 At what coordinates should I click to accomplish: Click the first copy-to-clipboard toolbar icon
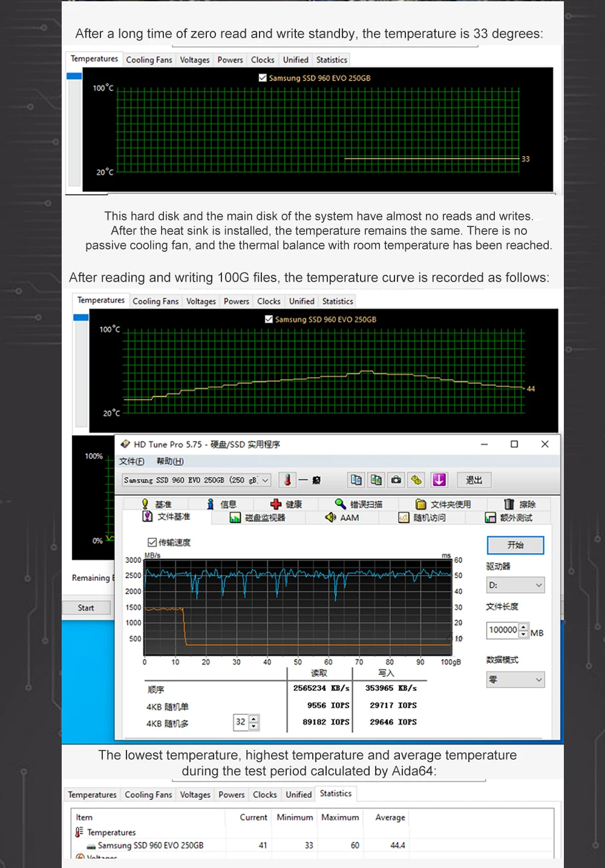356,480
